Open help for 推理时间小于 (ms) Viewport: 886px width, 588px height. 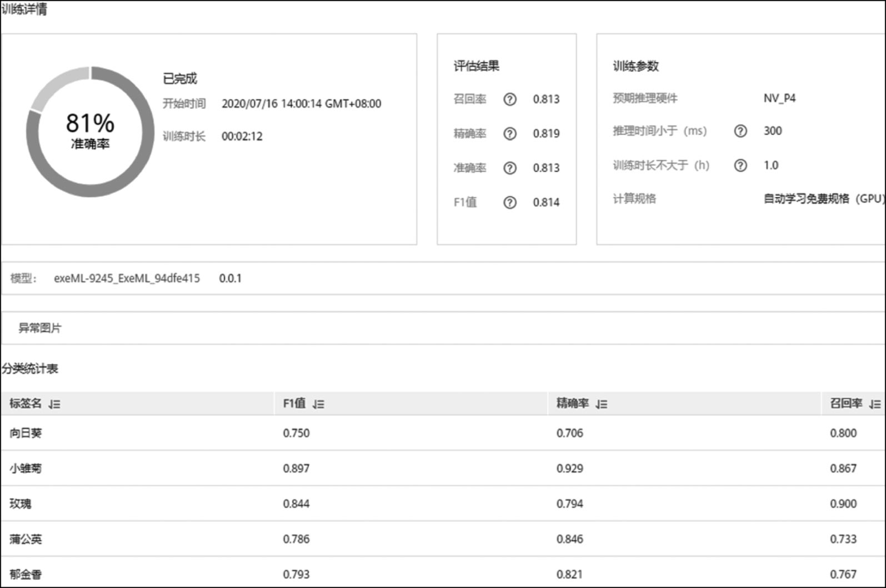click(740, 131)
